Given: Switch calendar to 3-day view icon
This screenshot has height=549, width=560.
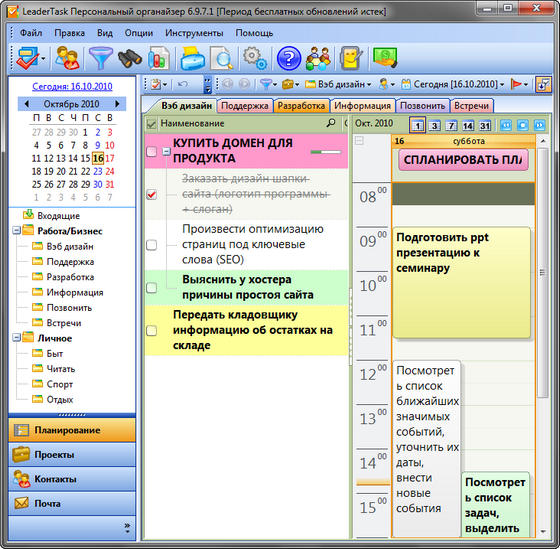Looking at the screenshot, I should tap(434, 125).
